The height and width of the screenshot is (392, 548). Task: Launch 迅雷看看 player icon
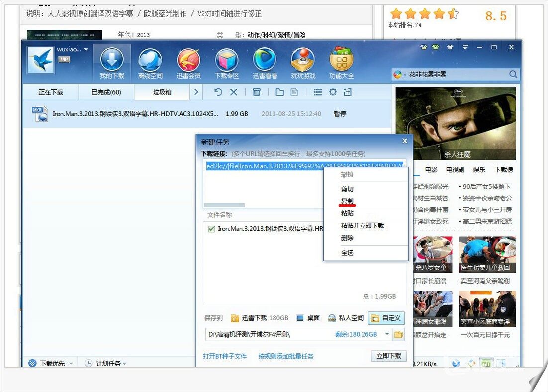click(x=265, y=63)
